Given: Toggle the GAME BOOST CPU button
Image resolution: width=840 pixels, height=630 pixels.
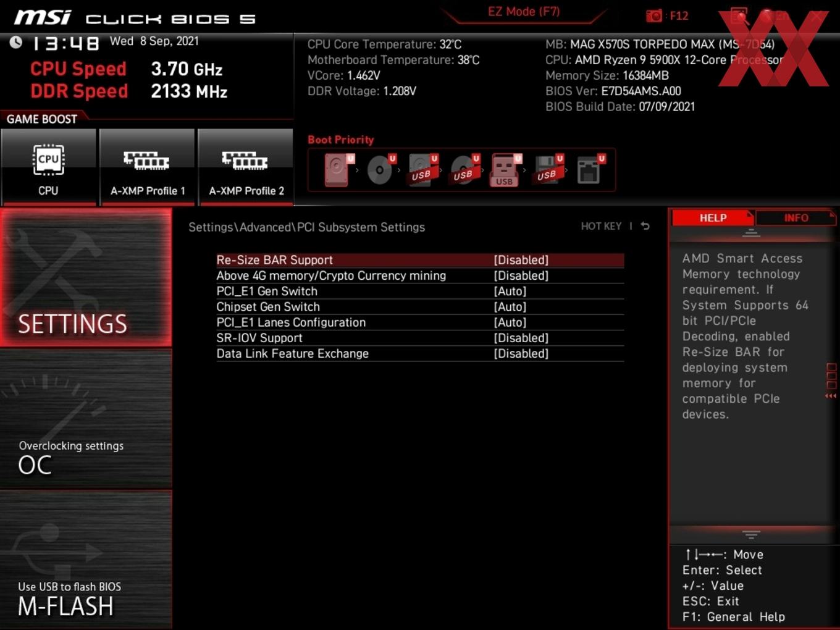Looking at the screenshot, I should (48, 167).
